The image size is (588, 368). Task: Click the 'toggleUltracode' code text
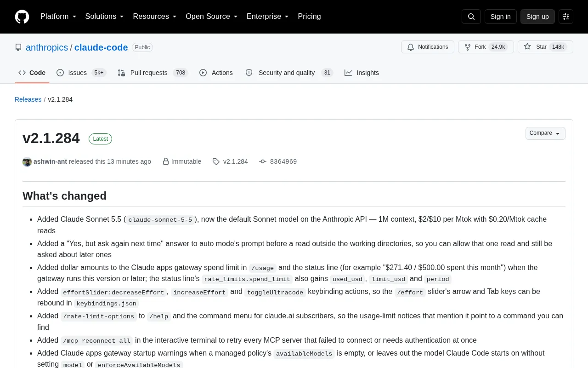[275, 293]
